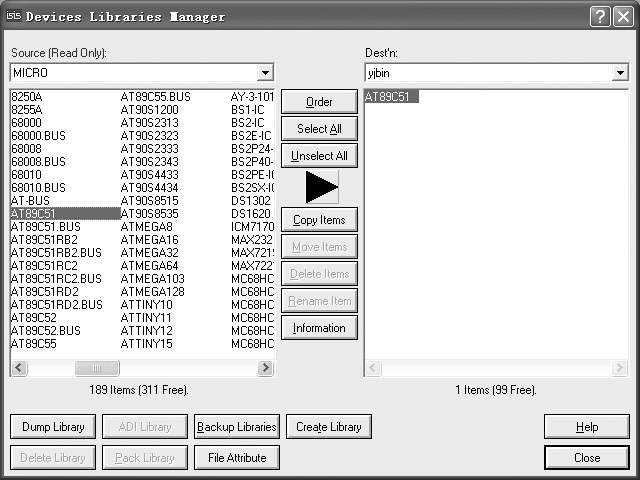The height and width of the screenshot is (480, 640).
Task: Open the Information button
Action: 319,328
